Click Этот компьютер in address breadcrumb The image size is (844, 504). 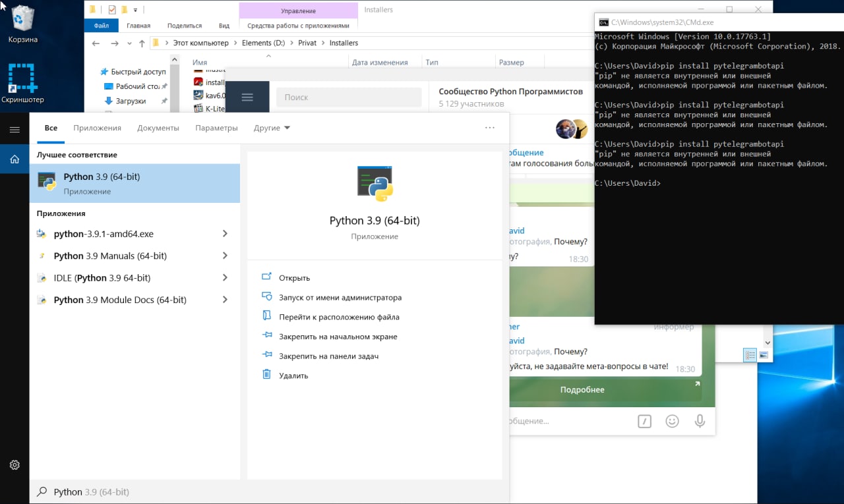200,43
